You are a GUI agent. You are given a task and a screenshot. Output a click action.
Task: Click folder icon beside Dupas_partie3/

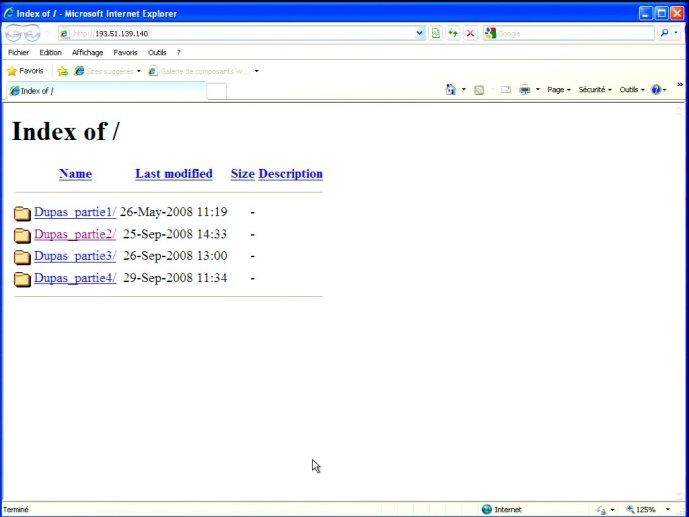tap(22, 257)
